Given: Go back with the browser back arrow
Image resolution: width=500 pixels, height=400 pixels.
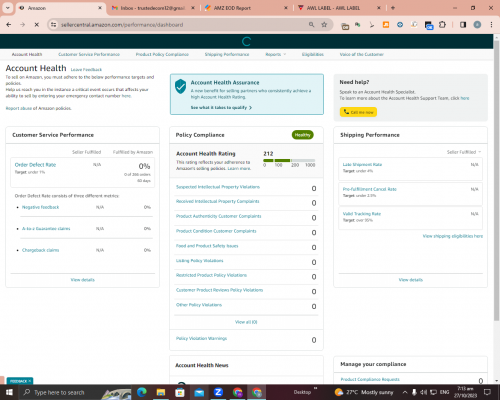Looking at the screenshot, I should [9, 25].
